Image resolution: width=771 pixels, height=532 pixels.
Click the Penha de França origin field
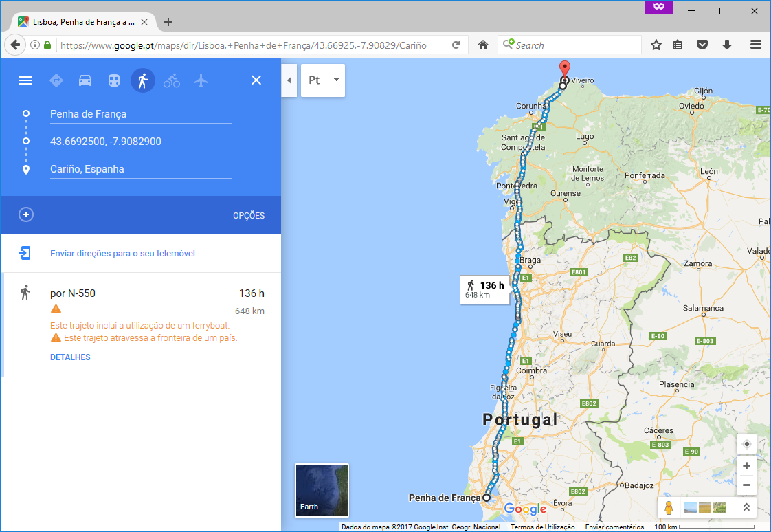pyautogui.click(x=140, y=114)
